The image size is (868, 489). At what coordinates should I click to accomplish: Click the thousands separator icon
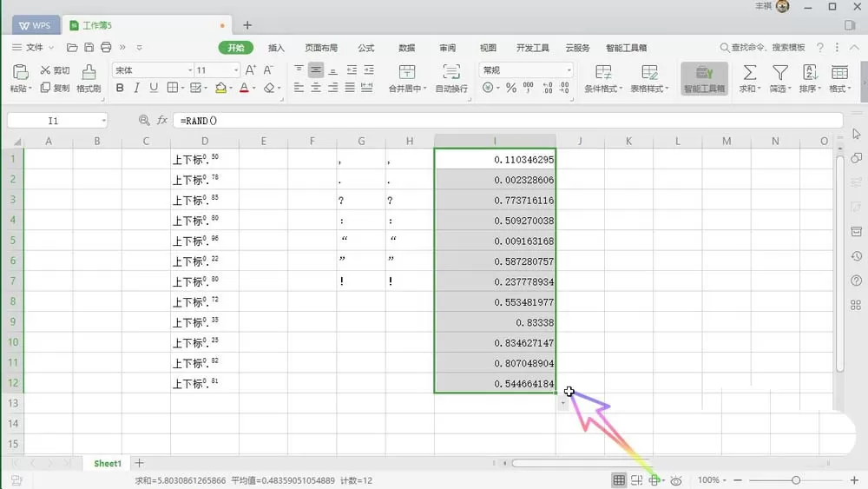pyautogui.click(x=528, y=88)
